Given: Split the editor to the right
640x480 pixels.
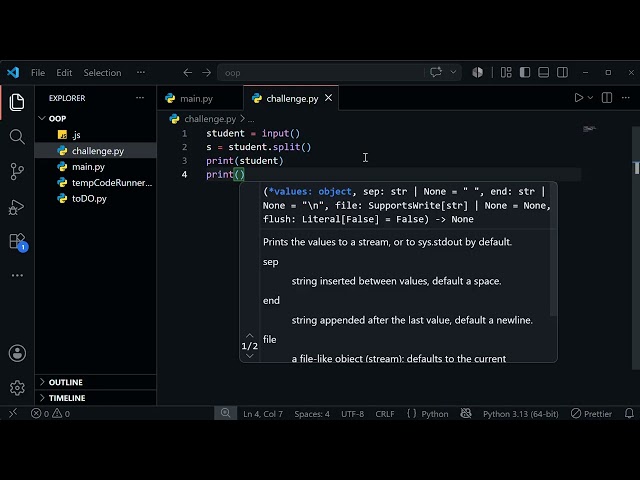Looking at the screenshot, I should (607, 98).
